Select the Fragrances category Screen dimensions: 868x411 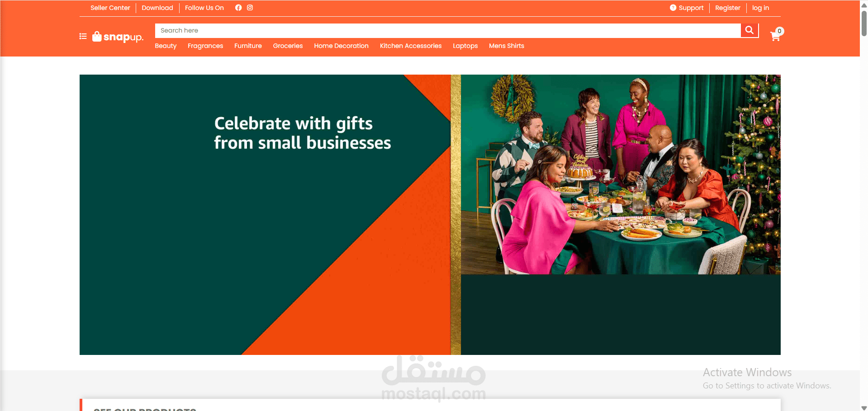(x=205, y=46)
